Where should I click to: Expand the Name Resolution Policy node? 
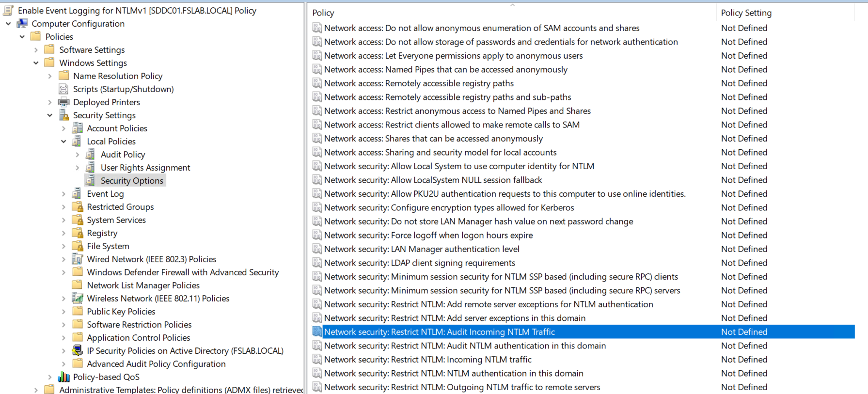(49, 76)
